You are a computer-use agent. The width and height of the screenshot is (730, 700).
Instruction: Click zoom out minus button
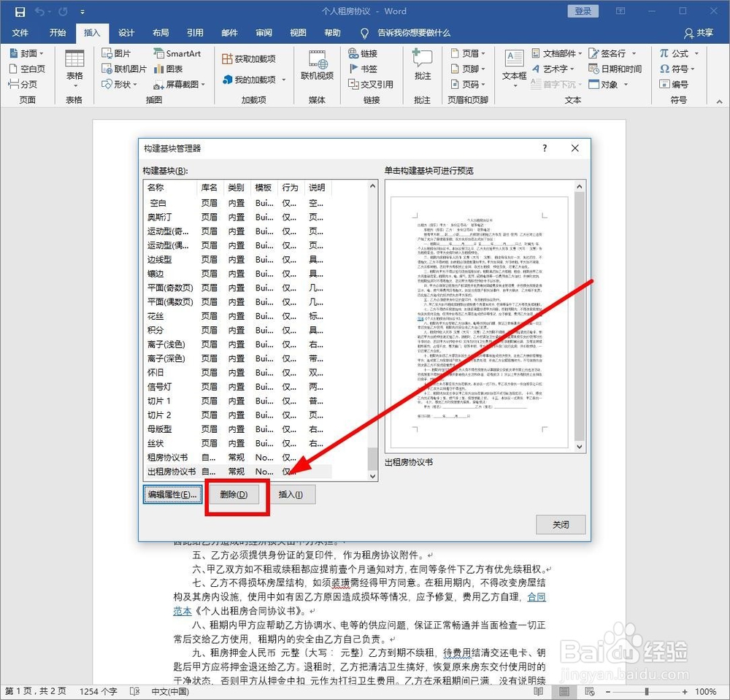(x=608, y=692)
